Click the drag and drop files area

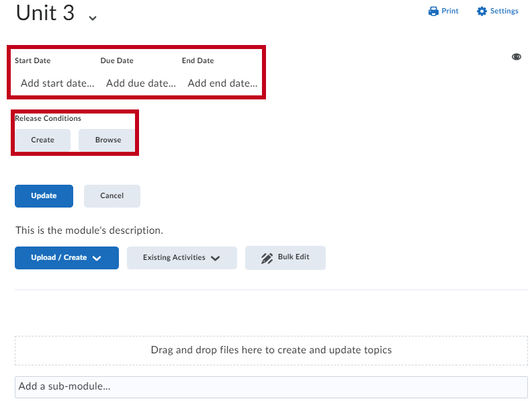point(271,351)
